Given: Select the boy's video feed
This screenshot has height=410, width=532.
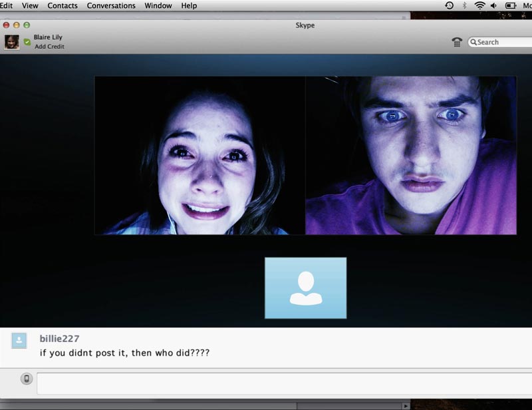Looking at the screenshot, I should pyautogui.click(x=411, y=155).
